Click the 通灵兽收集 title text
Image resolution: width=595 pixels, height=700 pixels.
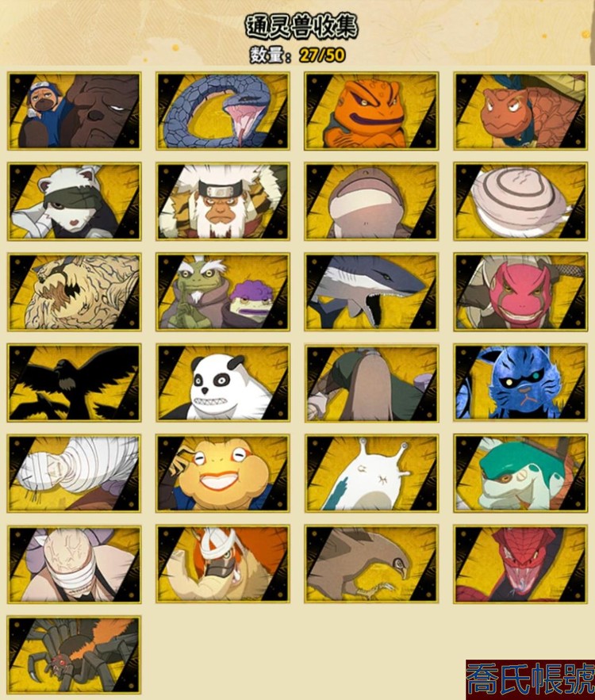tap(301, 26)
